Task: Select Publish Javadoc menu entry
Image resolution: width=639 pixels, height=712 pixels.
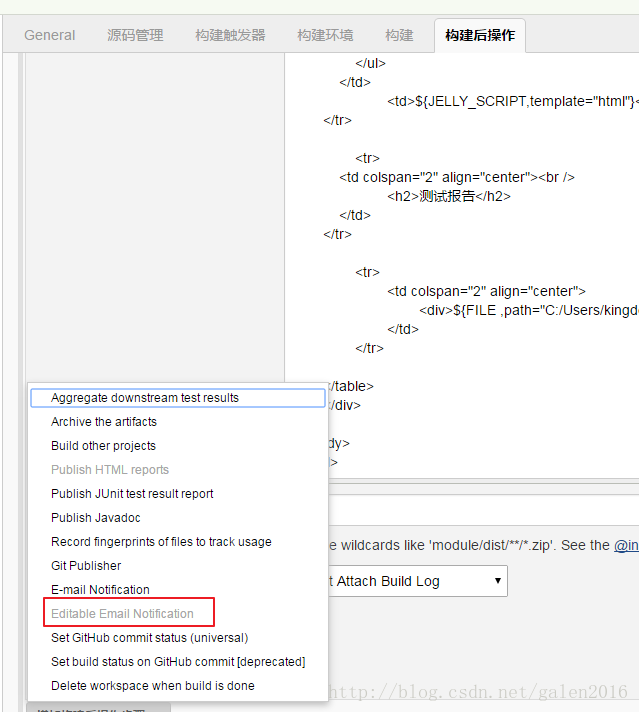Action: tap(178, 518)
